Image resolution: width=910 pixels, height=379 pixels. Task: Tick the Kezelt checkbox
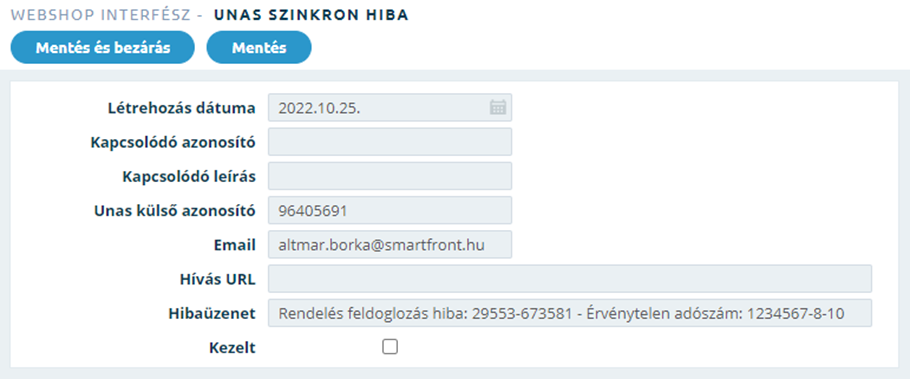pos(390,347)
